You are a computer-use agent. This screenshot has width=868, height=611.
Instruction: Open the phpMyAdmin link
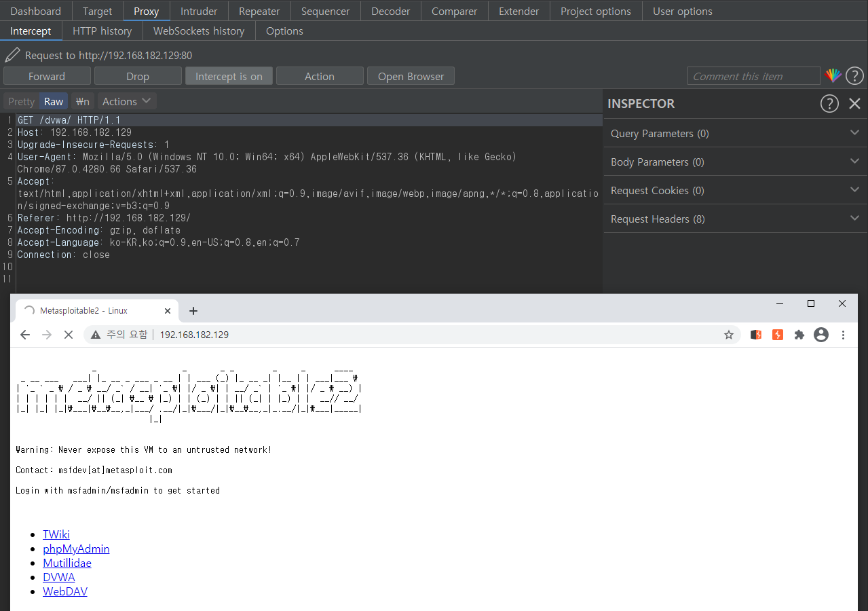tap(76, 549)
